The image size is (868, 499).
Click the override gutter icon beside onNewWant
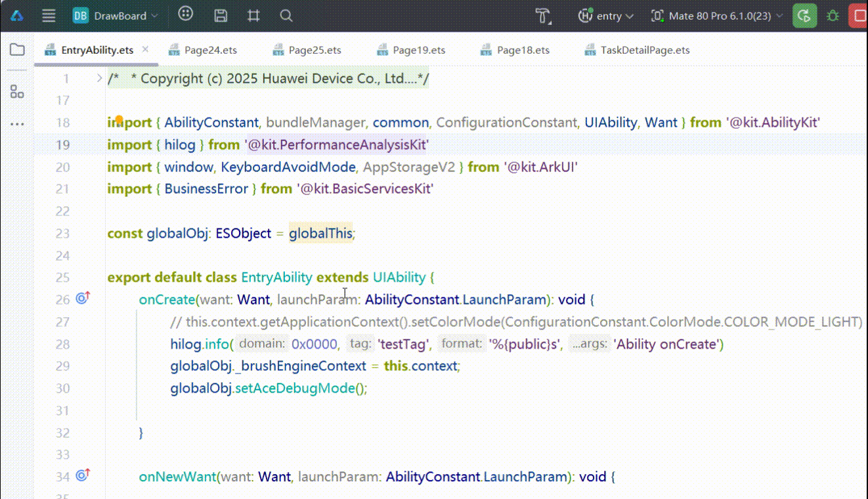82,475
